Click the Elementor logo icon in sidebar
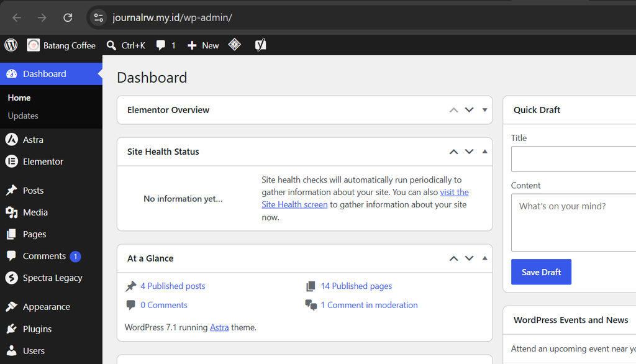Viewport: 636px width, 364px height. coord(12,162)
